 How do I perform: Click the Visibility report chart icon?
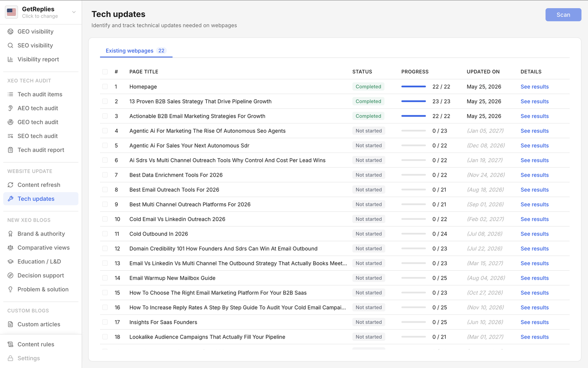pyautogui.click(x=11, y=59)
